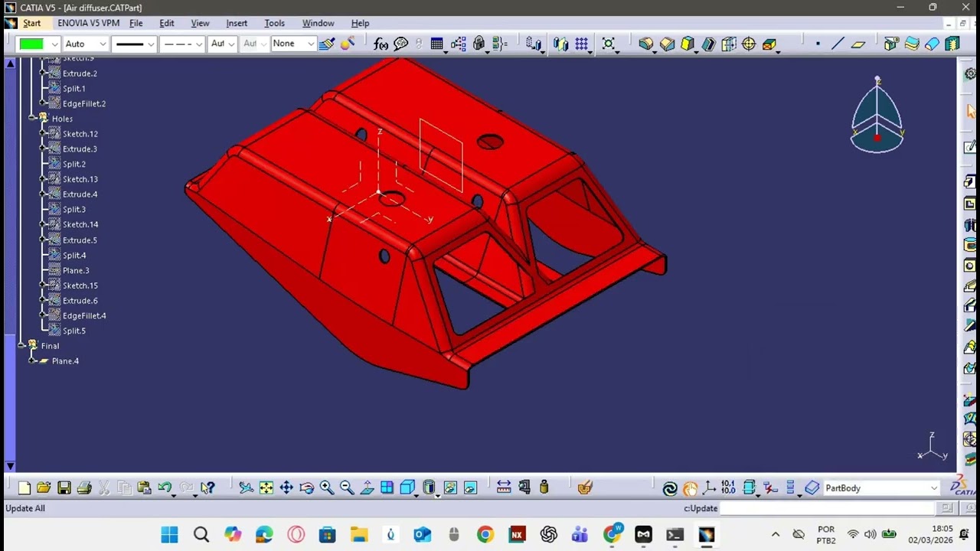Open a file with Open icon
Screen dimensions: 980x551
pos(44,487)
